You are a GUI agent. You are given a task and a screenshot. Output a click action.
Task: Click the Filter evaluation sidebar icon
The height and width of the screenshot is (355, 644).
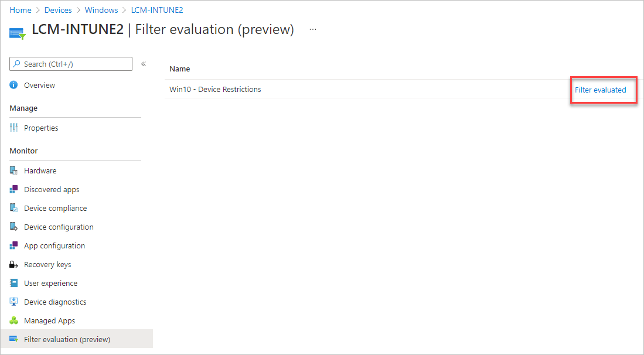13,339
